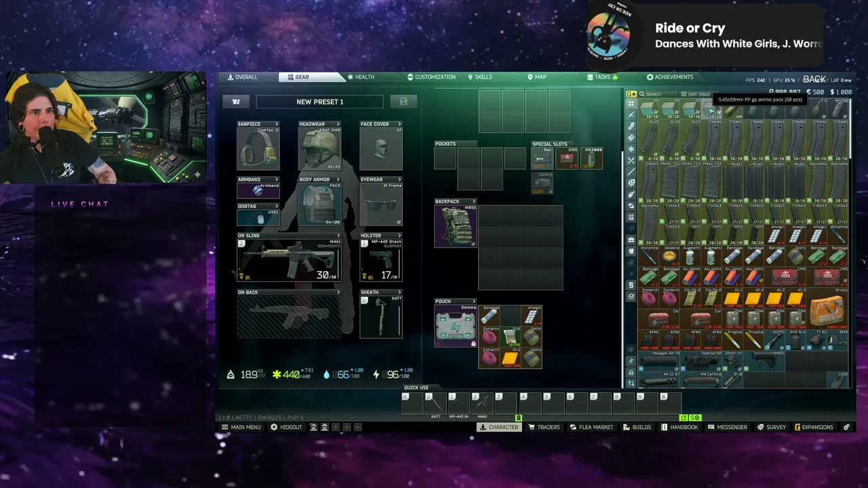Go to the Hideout
This screenshot has width=868, height=488.
click(286, 427)
